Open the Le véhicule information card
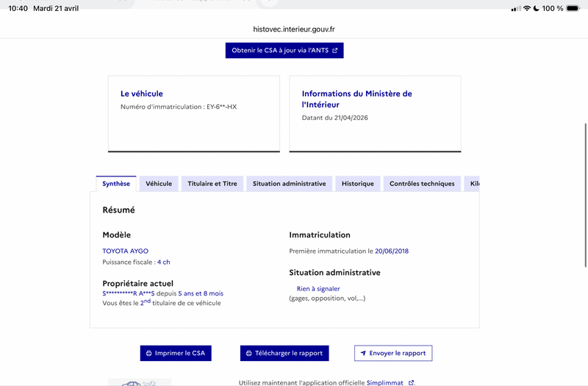 click(194, 114)
